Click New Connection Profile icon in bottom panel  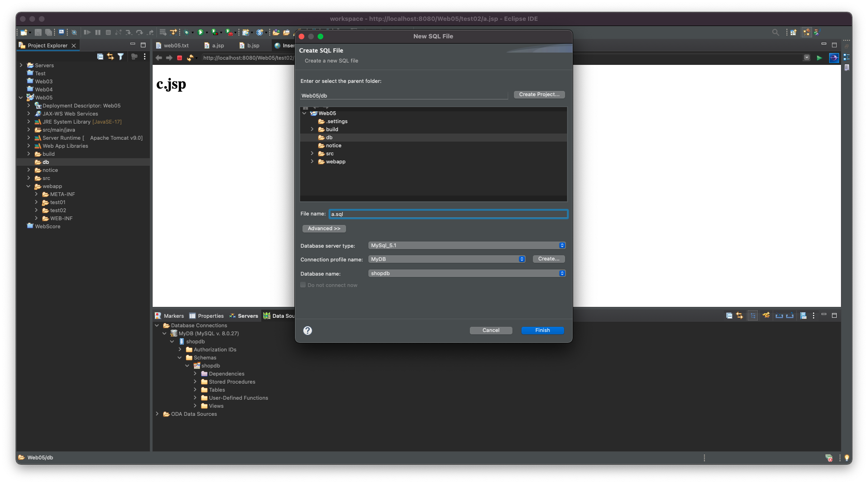pos(766,315)
